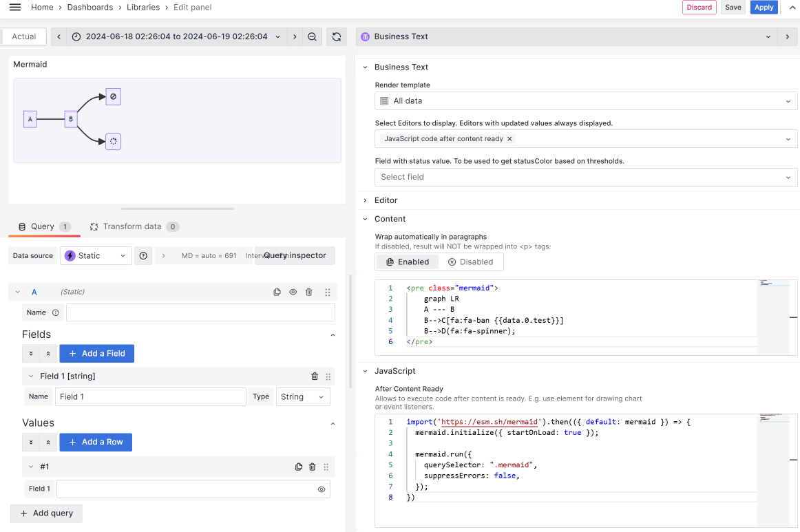Select Enabled for paragraph wrapping

pyautogui.click(x=408, y=262)
